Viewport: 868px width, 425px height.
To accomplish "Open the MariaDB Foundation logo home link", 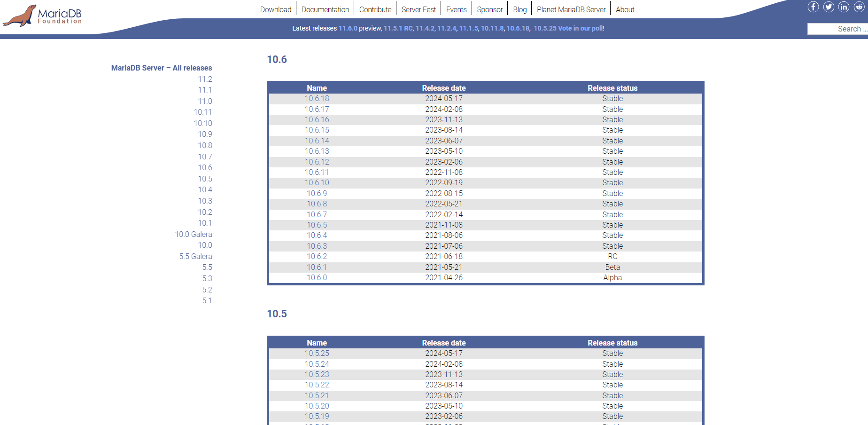I will [42, 15].
